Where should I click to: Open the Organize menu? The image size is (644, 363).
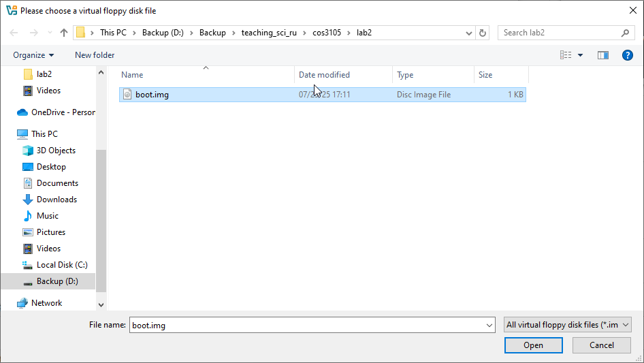[33, 55]
